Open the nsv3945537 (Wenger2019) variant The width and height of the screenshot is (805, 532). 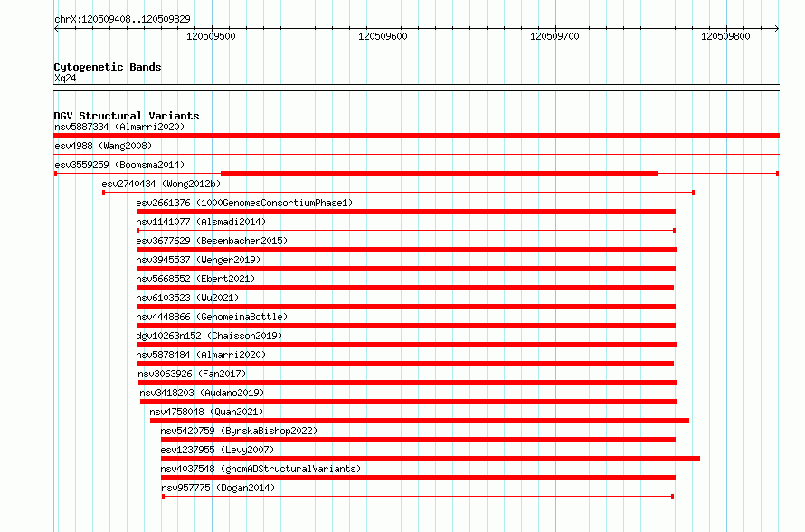click(198, 260)
